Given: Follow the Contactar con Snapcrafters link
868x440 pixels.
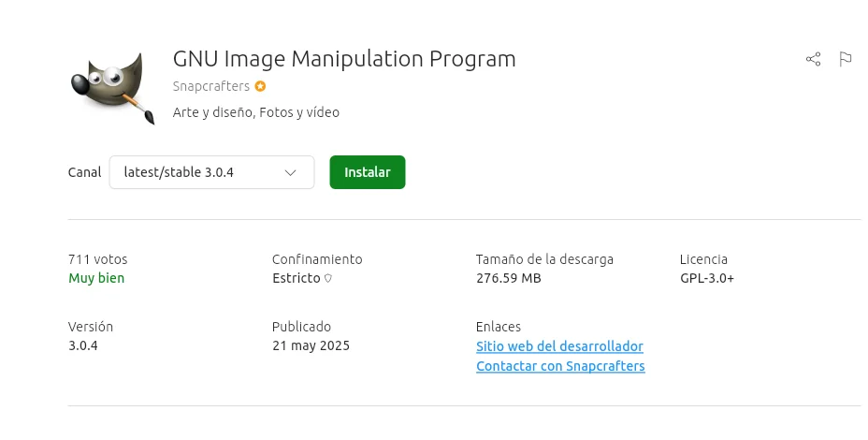Looking at the screenshot, I should (560, 366).
